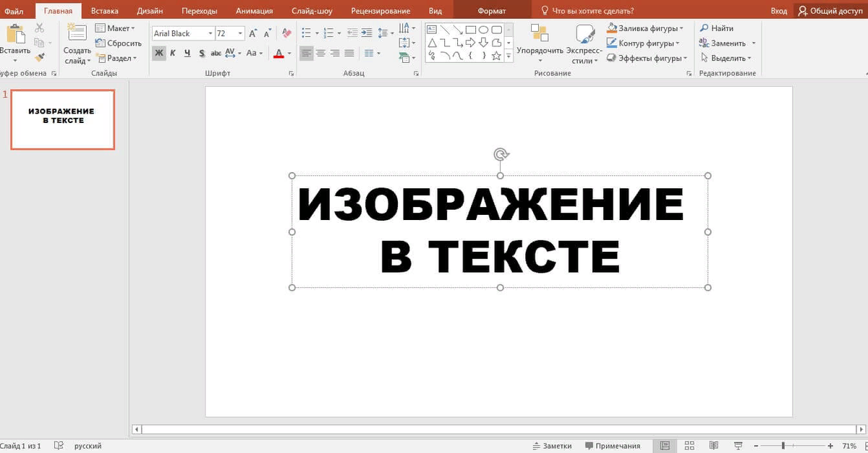The height and width of the screenshot is (453, 868).
Task: Decrease font size with small A icon
Action: point(266,33)
